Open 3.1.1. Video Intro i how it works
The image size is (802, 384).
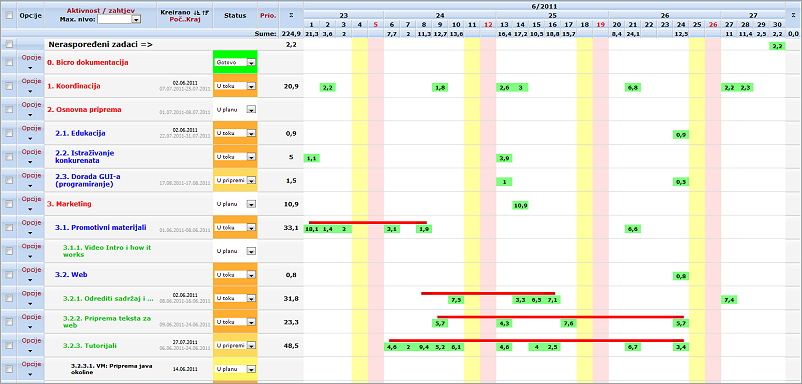point(107,251)
